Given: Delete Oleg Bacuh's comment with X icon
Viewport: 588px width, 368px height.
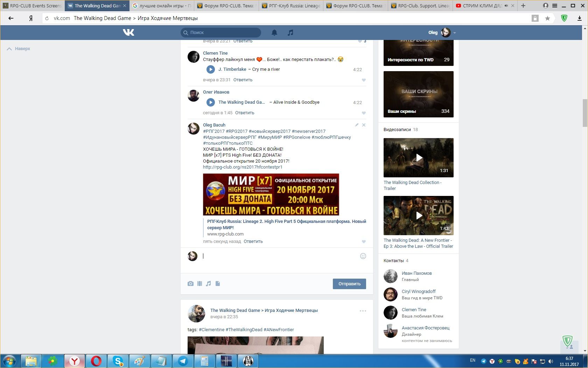Looking at the screenshot, I should click(x=364, y=125).
